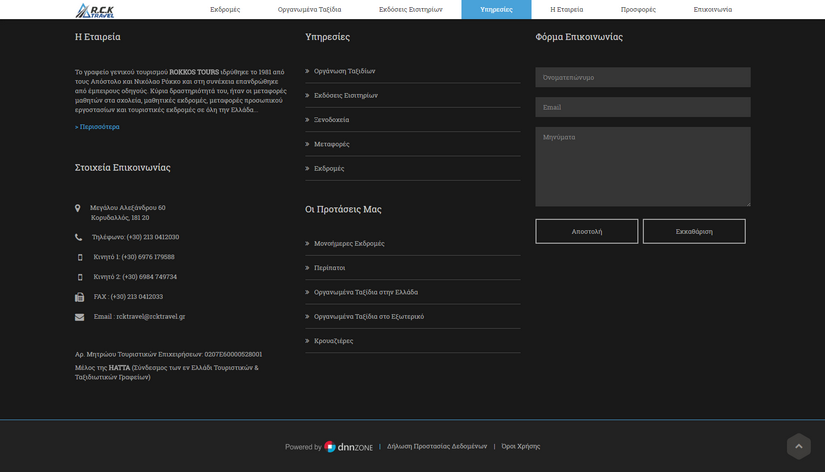Click the mobile icon beside Κινητό 1

(80, 257)
